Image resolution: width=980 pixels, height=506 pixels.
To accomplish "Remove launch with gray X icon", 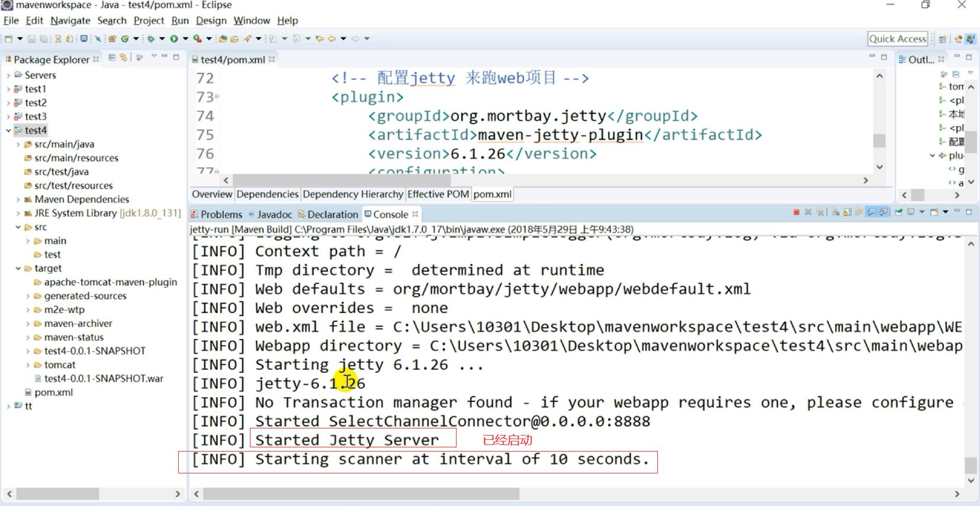I will click(x=808, y=212).
